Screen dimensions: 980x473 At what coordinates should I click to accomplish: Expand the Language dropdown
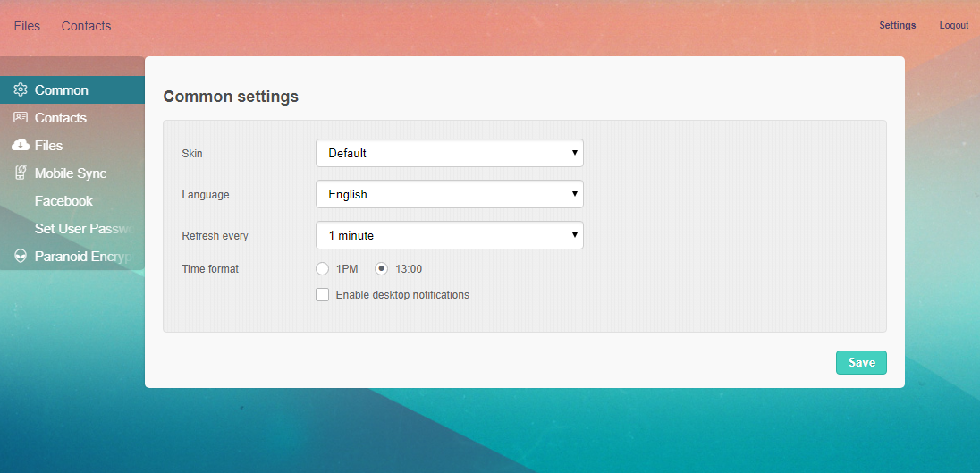(449, 194)
